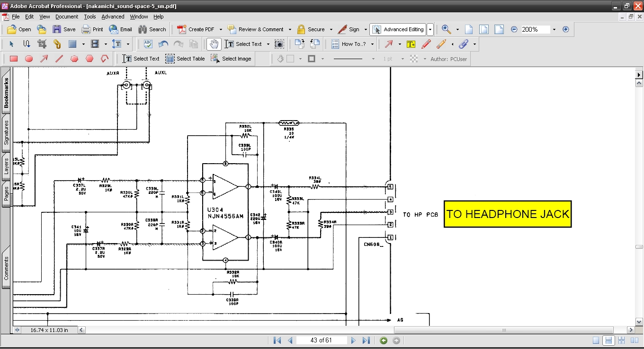644x349 pixels.
Task: Go to the last page
Action: (366, 340)
